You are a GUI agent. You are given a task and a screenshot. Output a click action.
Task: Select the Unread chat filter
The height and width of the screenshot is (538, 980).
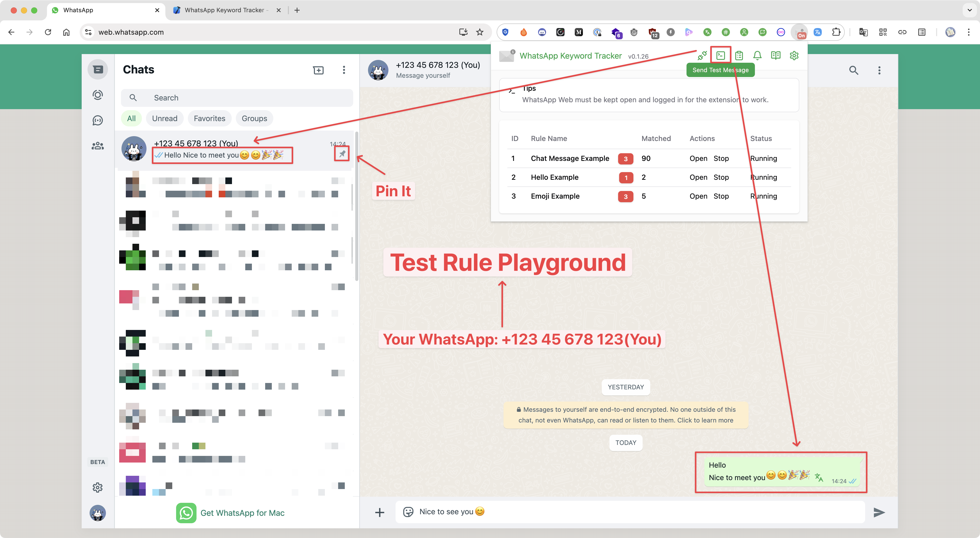tap(164, 119)
